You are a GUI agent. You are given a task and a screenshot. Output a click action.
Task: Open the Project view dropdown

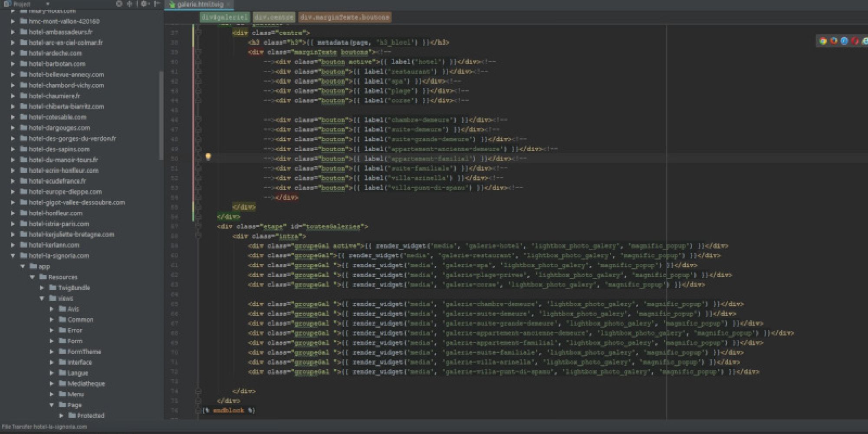click(x=47, y=4)
